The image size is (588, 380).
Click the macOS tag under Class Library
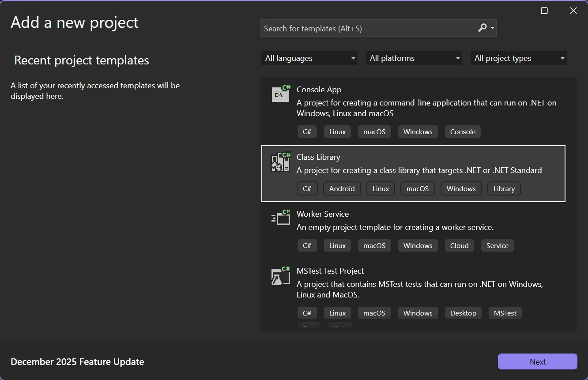coord(418,188)
